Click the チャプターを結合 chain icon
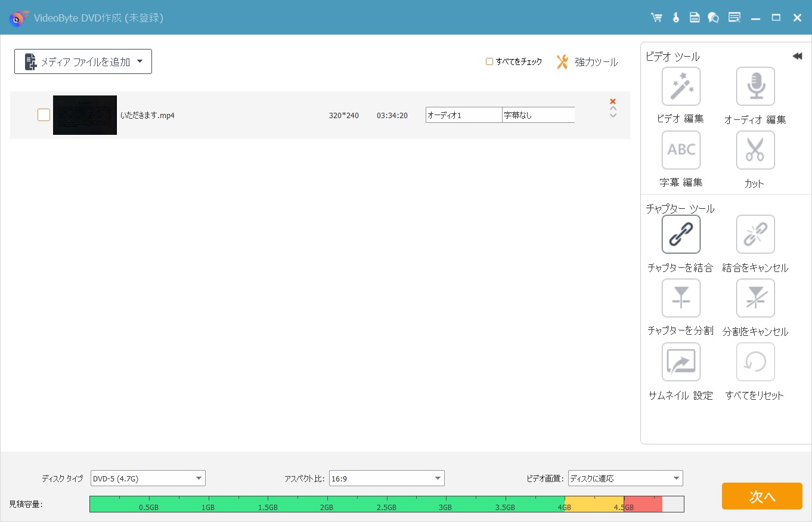The image size is (812, 522). 681,234
